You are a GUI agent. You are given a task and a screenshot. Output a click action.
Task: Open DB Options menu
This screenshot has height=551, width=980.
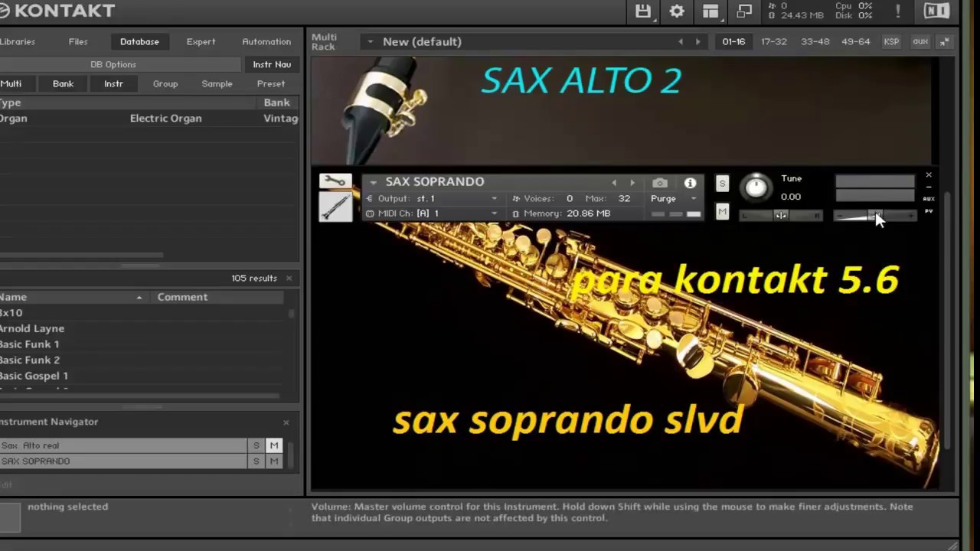click(x=113, y=64)
